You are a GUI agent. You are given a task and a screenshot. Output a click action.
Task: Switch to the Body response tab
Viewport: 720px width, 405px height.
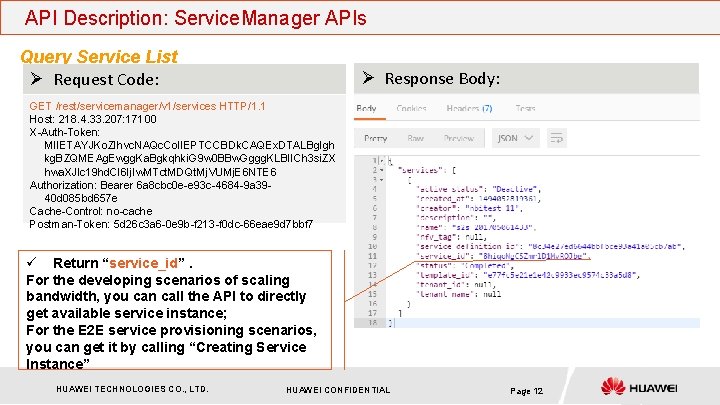pos(366,108)
